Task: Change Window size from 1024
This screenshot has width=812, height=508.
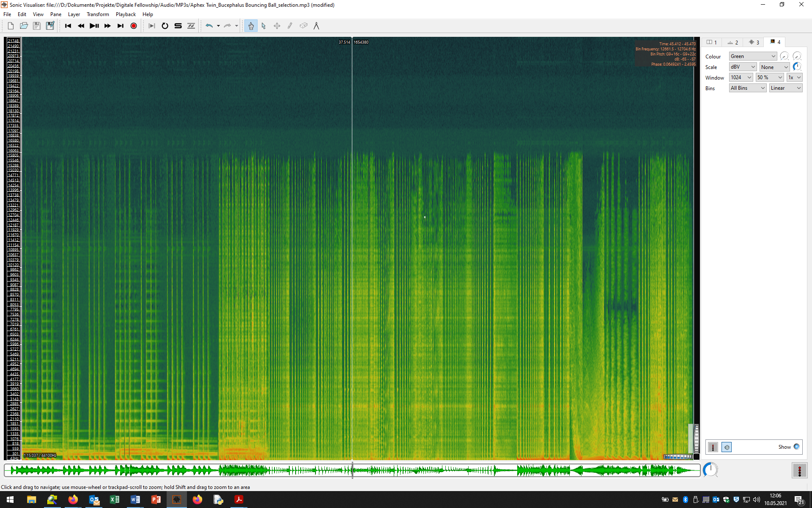Action: (x=741, y=77)
